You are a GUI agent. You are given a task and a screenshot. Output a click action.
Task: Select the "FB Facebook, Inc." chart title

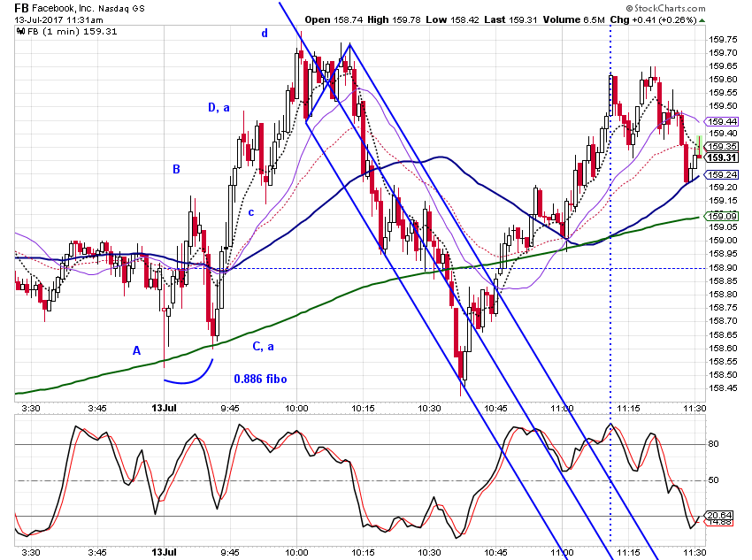[54, 8]
